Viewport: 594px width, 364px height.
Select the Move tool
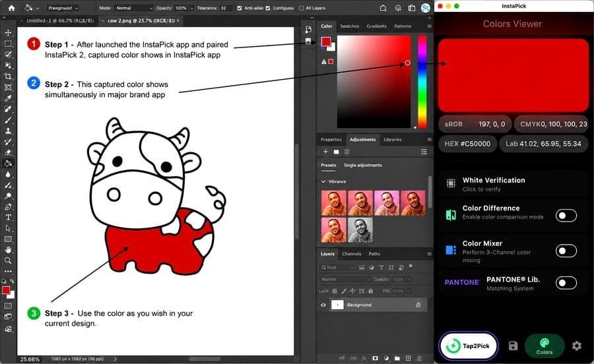click(x=8, y=33)
